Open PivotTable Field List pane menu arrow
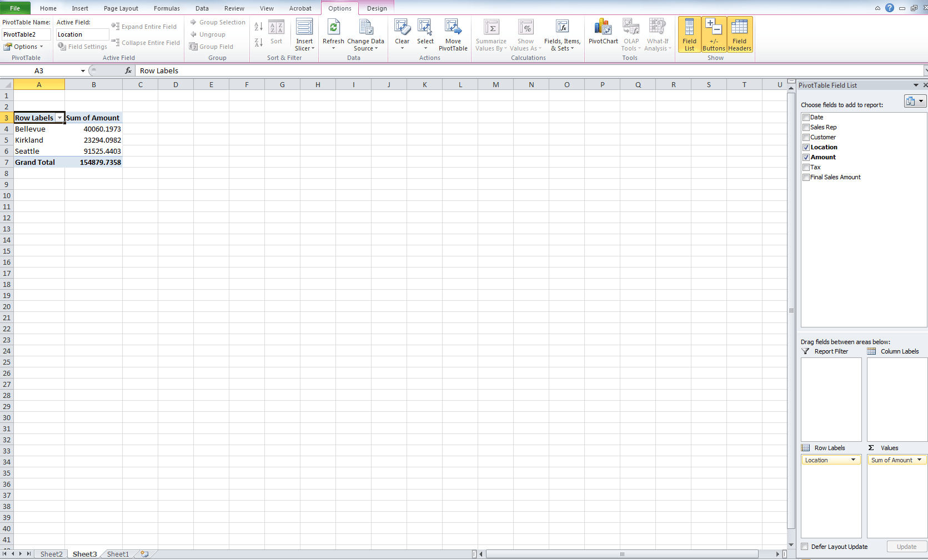Viewport: 928px width, 560px height. point(916,85)
